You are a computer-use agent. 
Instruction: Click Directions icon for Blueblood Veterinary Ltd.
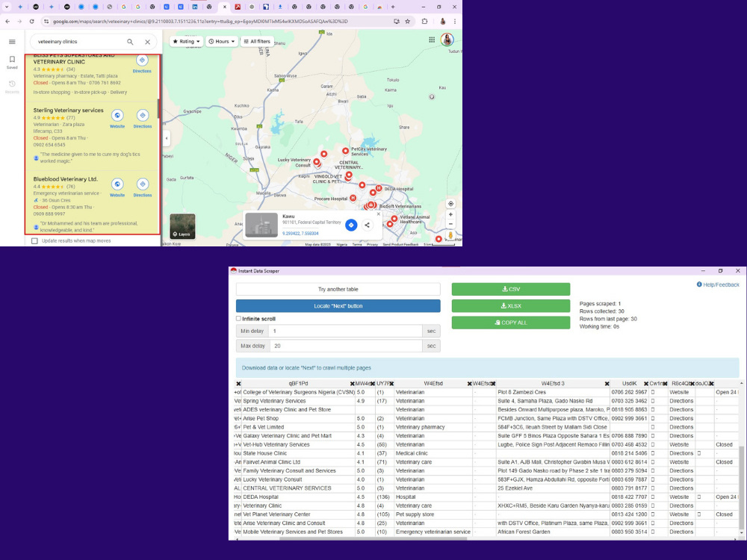click(x=143, y=184)
